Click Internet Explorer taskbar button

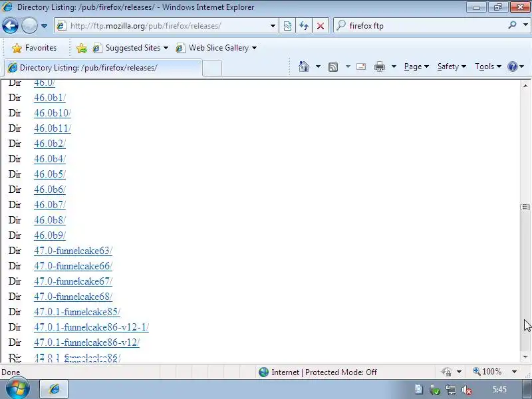[x=54, y=389]
